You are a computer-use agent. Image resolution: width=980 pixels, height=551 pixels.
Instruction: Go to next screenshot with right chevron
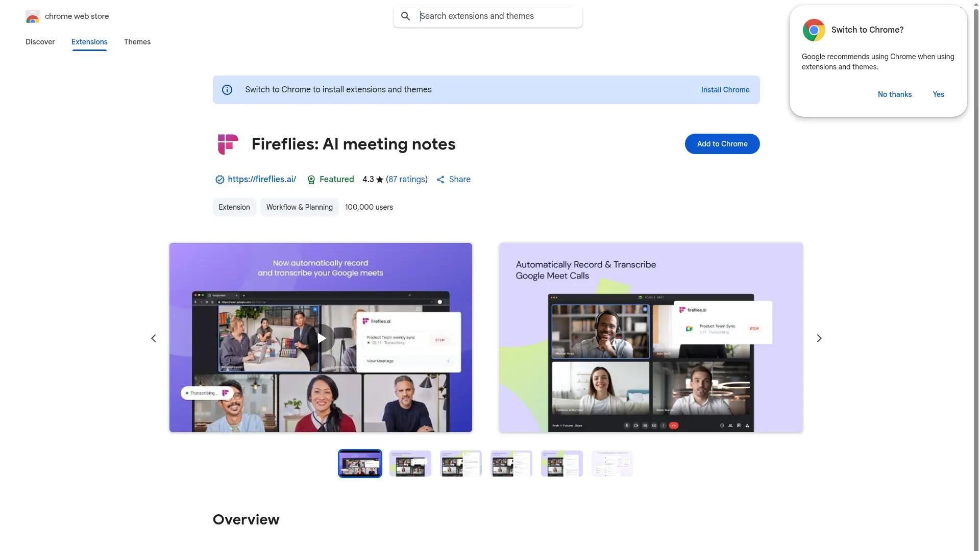click(819, 338)
